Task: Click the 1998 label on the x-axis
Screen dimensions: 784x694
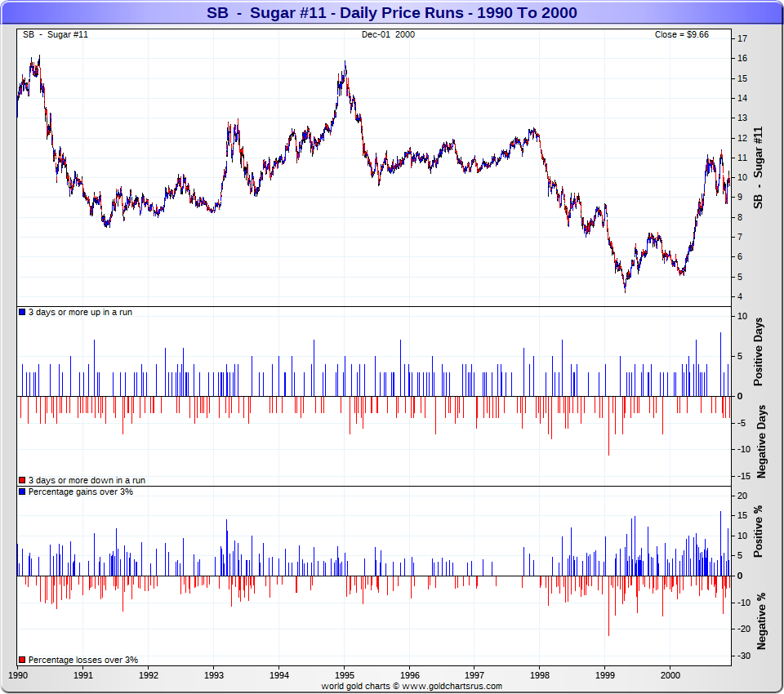Action: pyautogui.click(x=540, y=675)
